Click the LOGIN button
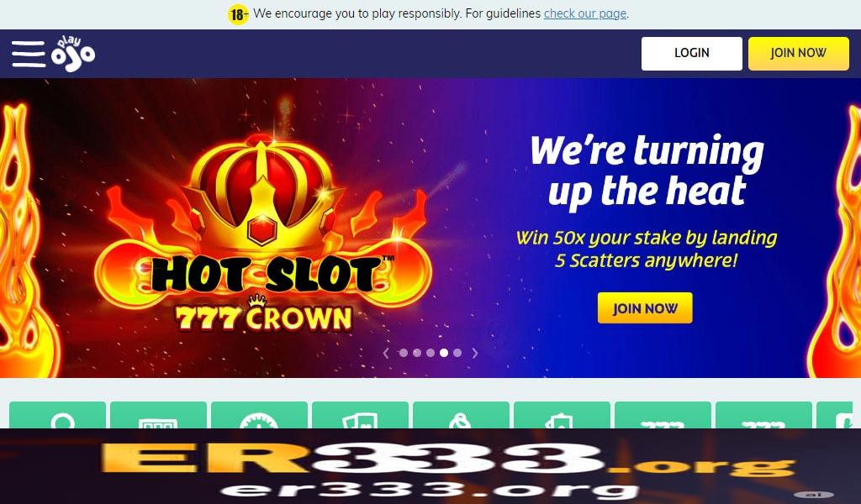 click(691, 53)
